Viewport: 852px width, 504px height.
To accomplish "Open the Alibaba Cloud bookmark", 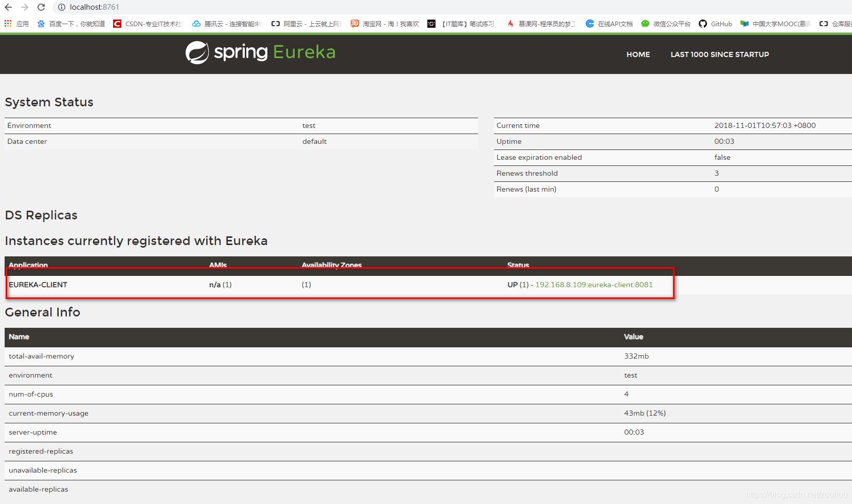I will [306, 24].
